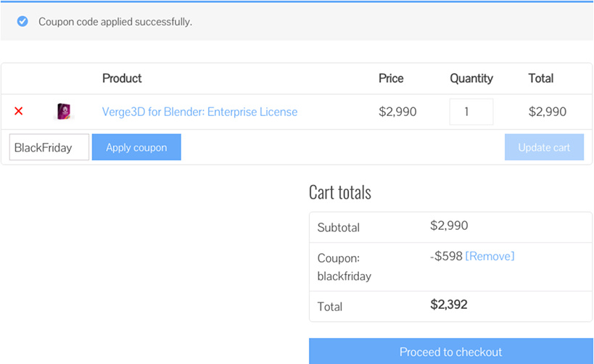The height and width of the screenshot is (364, 594).
Task: Select the Quantity column header
Action: tap(471, 78)
